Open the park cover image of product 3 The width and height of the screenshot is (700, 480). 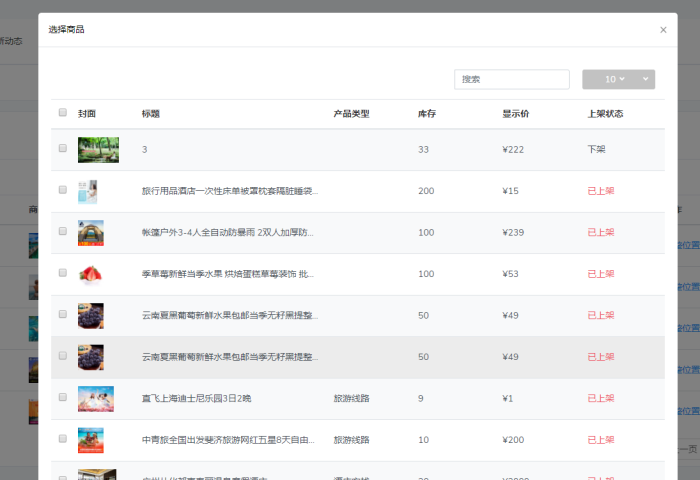click(x=98, y=150)
